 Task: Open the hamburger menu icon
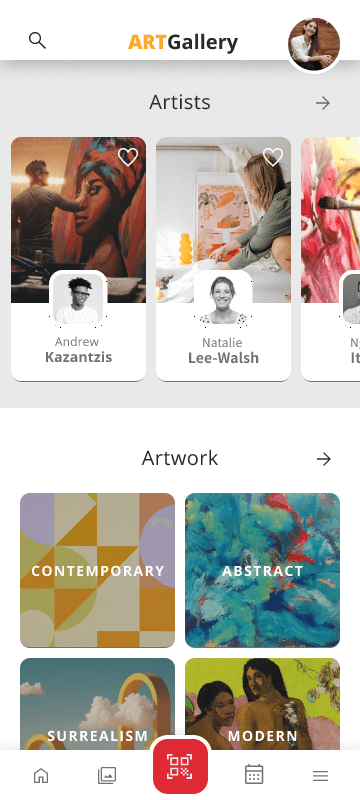coord(320,776)
